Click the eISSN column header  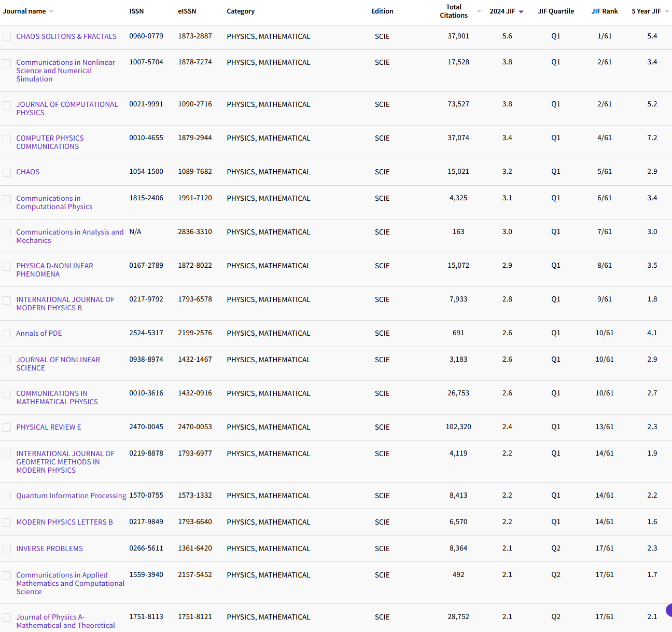coord(187,11)
